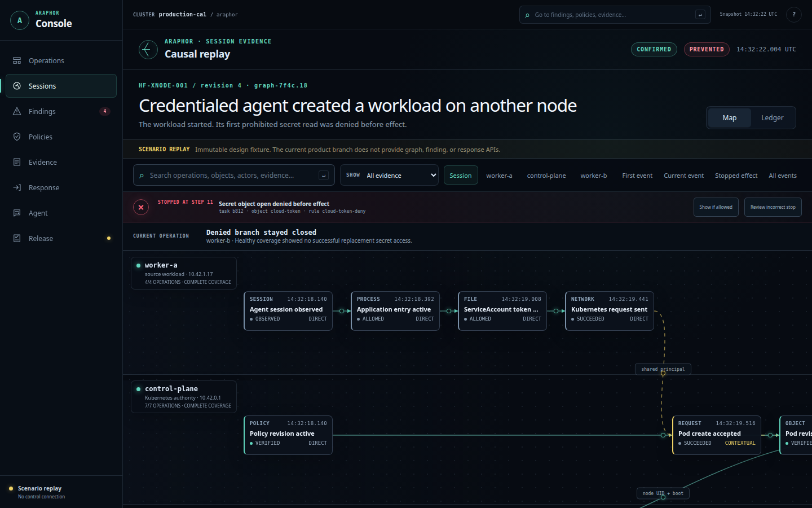Image resolution: width=812 pixels, height=508 pixels.
Task: Click the shared principal edge label
Action: (x=663, y=369)
